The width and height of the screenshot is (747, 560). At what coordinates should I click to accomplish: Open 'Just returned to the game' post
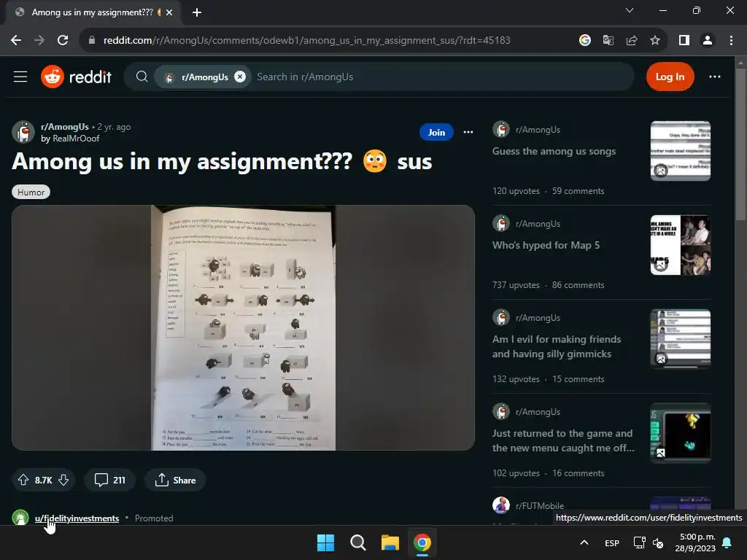click(563, 440)
